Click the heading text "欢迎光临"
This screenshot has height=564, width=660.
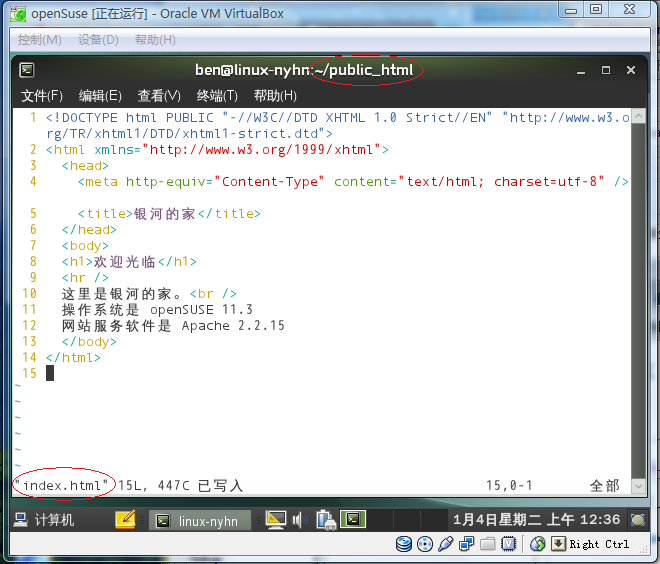point(125,262)
